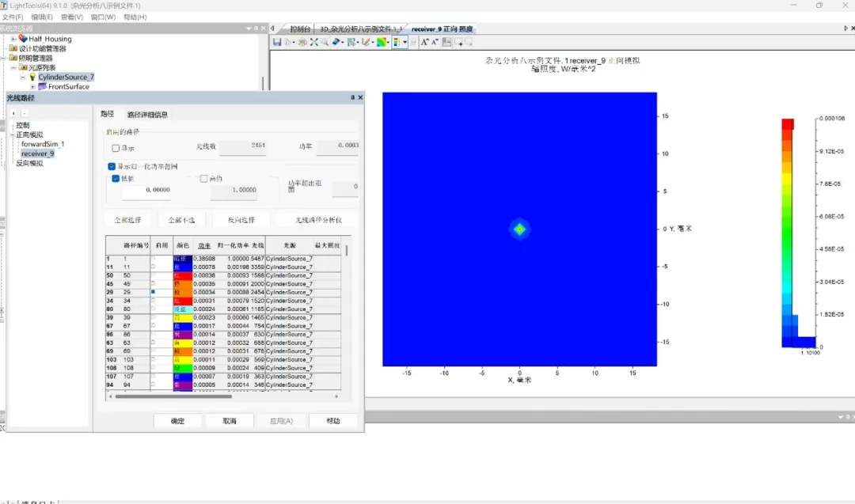This screenshot has width=855, height=504.
Task: Click the save icon in chart toolbar
Action: click(277, 42)
